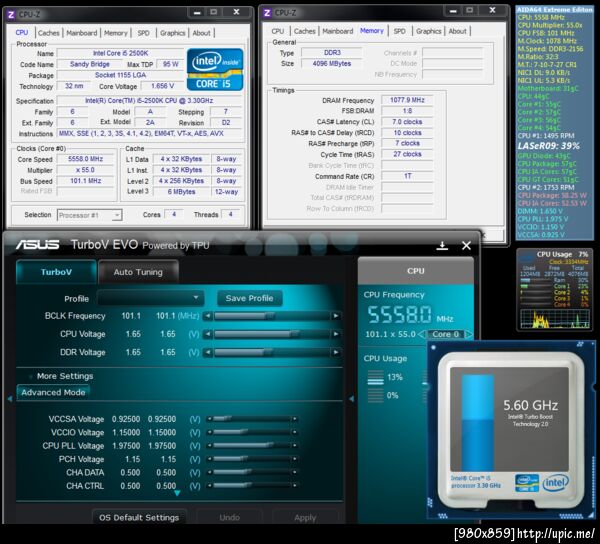
Task: Click the Z icon in the left CPU-Z title bar
Action: [x=11, y=15]
